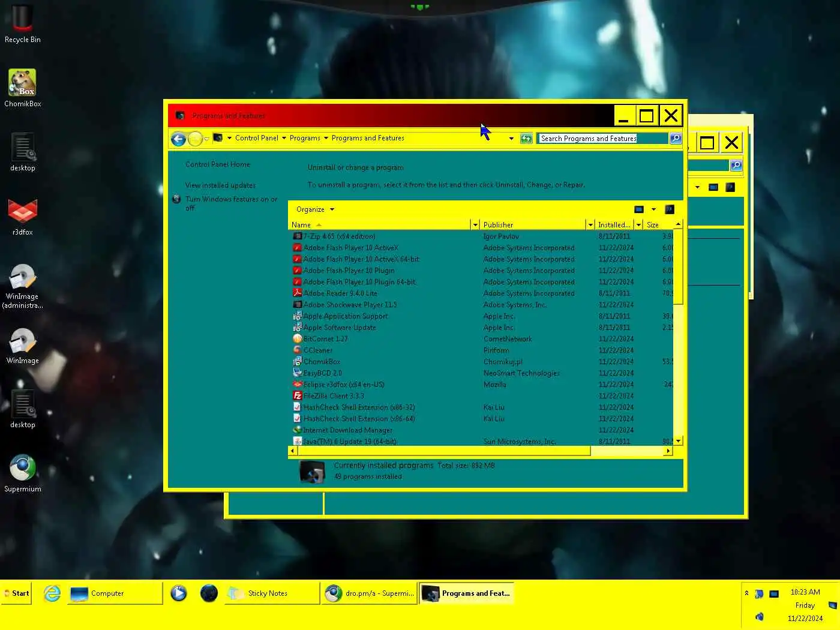The height and width of the screenshot is (630, 840).
Task: Sort by the Size column header
Action: tap(658, 225)
